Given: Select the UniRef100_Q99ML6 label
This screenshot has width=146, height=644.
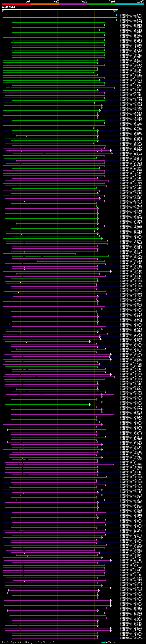Looking at the screenshot, I should (x=131, y=490).
